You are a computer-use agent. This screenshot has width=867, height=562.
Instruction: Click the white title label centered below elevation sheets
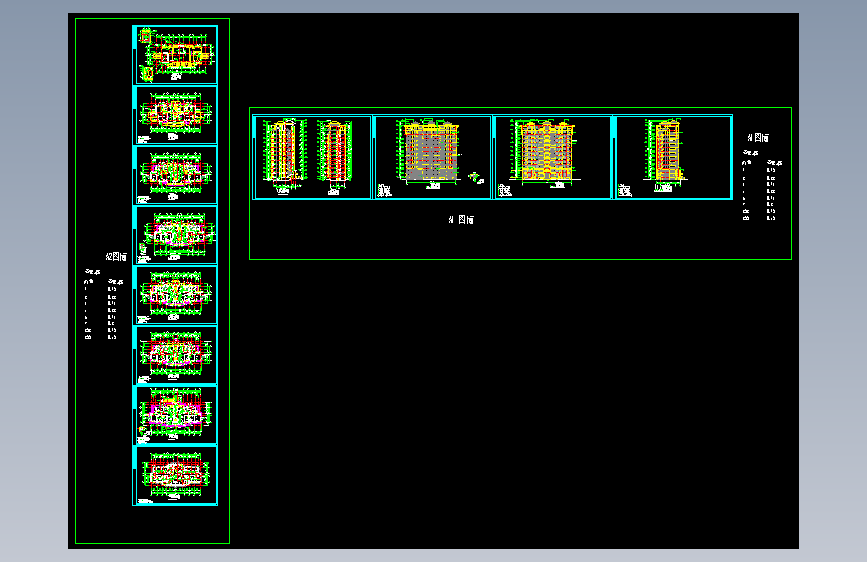461,220
